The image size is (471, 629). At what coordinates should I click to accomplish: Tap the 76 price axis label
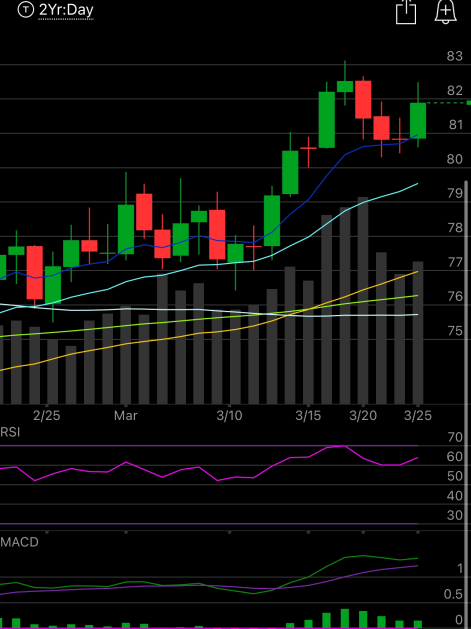(x=455, y=297)
